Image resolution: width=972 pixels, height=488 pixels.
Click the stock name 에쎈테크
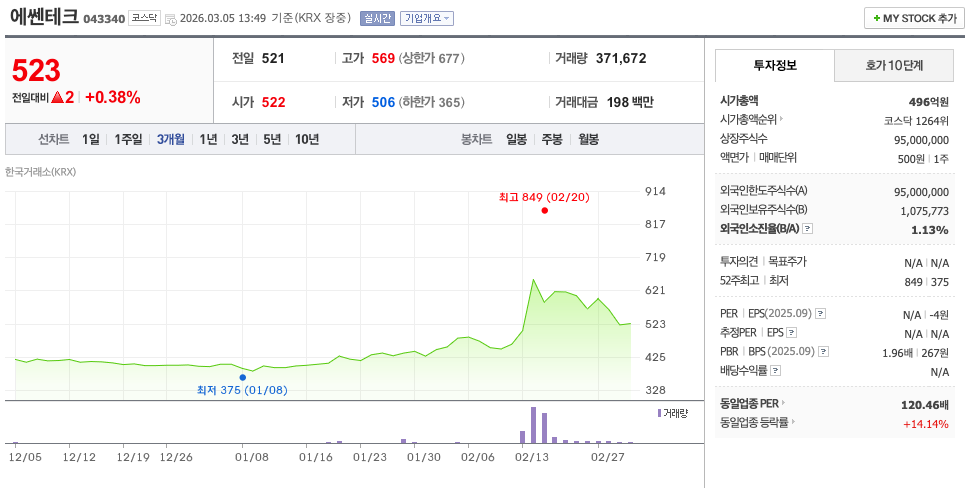(x=44, y=17)
